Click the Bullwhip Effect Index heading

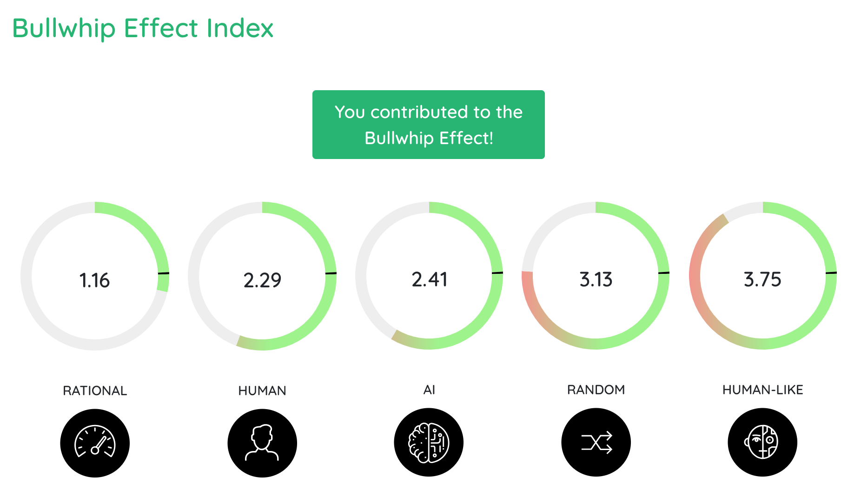[x=143, y=28]
